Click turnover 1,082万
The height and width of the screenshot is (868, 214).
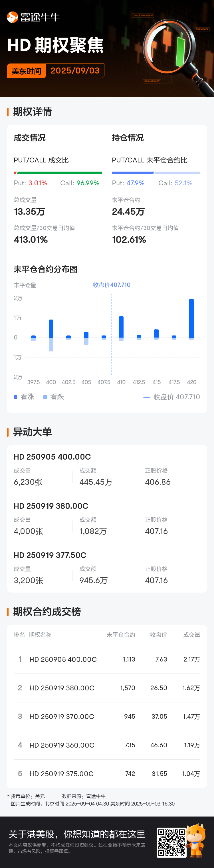coord(93,531)
